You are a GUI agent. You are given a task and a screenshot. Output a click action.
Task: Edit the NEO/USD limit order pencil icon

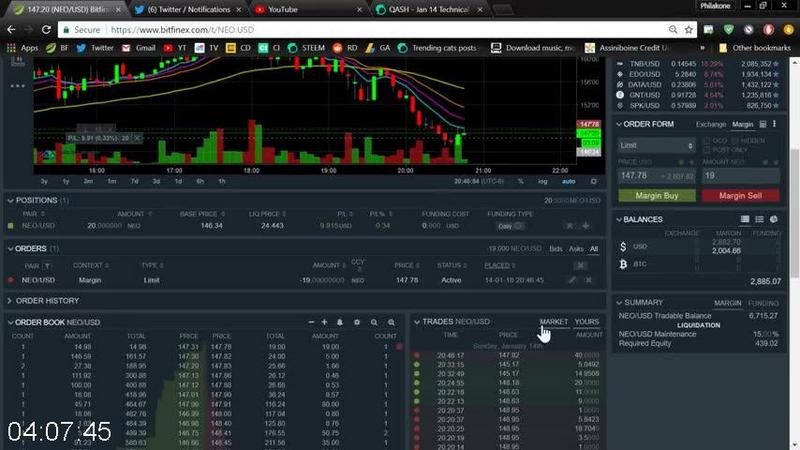[572, 280]
